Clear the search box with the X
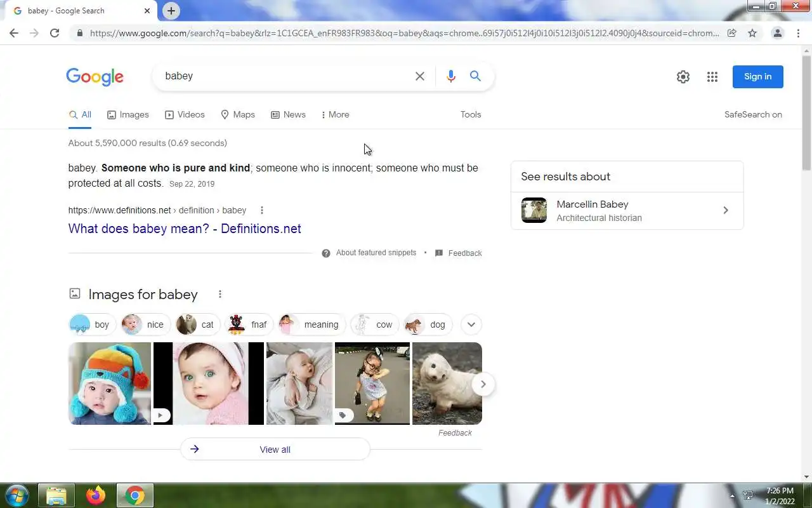This screenshot has height=508, width=812. [420, 76]
